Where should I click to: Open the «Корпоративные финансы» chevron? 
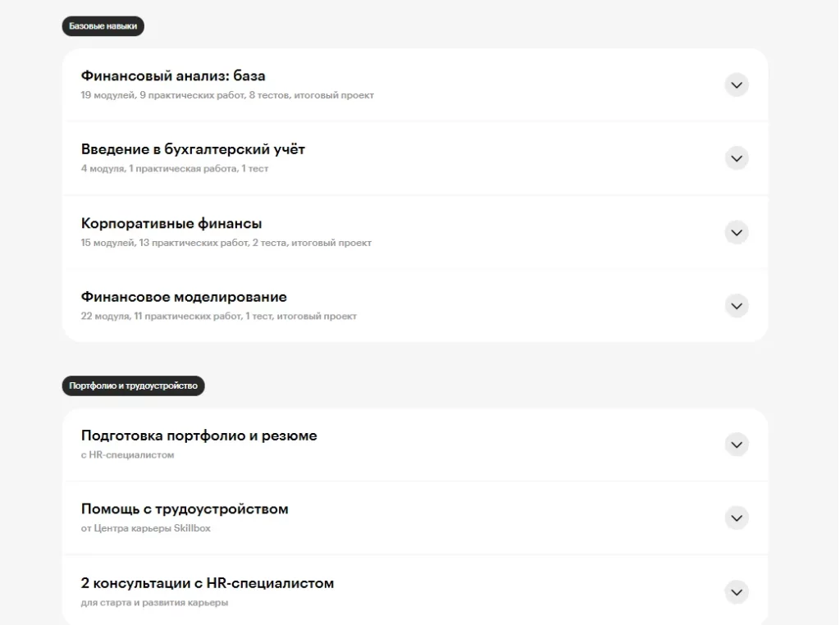tap(736, 232)
